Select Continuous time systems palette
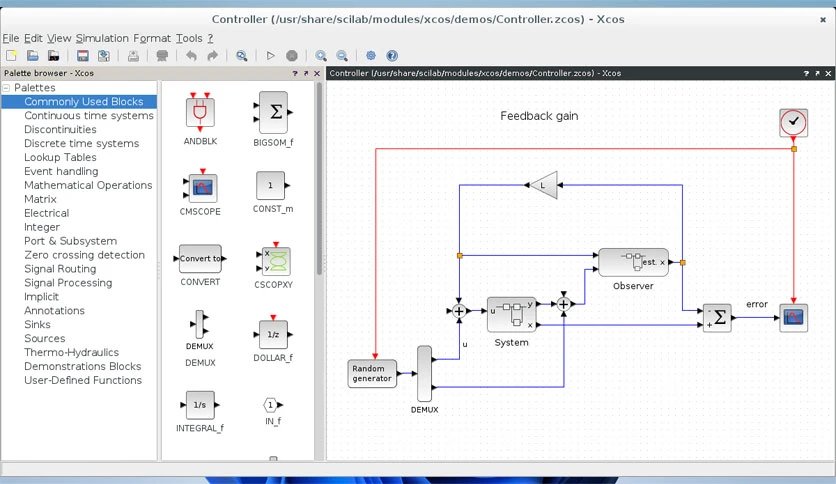This screenshot has height=484, width=836. point(89,116)
